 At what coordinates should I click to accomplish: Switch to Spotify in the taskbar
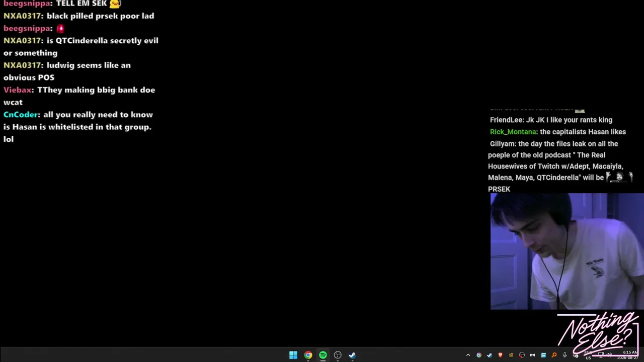point(323,355)
